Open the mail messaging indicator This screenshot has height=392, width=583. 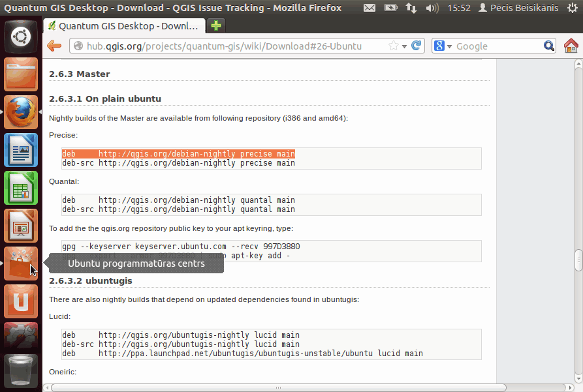(x=370, y=8)
